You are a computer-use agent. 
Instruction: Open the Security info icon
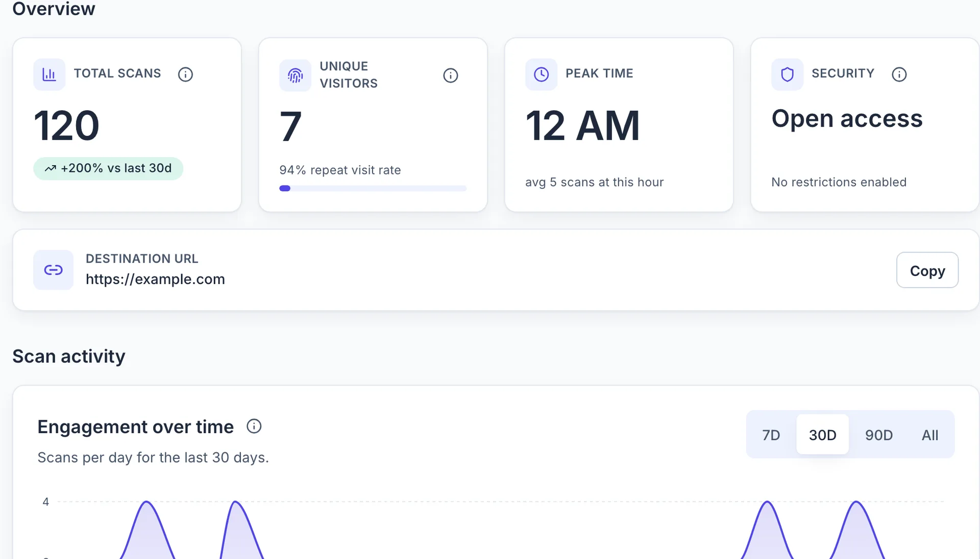click(899, 74)
